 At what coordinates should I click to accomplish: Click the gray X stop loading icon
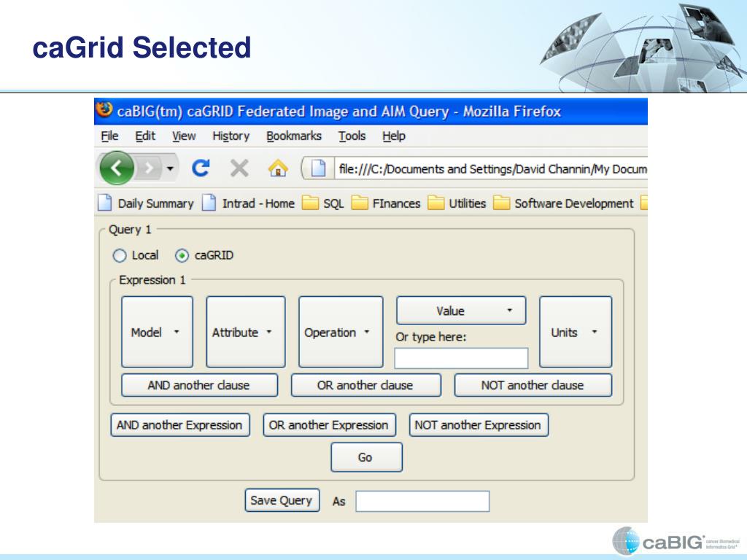pyautogui.click(x=239, y=168)
